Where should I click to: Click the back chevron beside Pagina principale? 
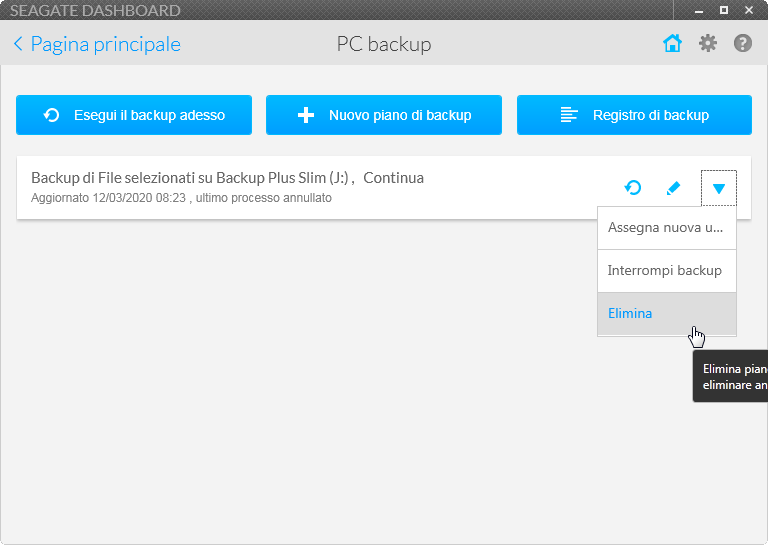18,44
